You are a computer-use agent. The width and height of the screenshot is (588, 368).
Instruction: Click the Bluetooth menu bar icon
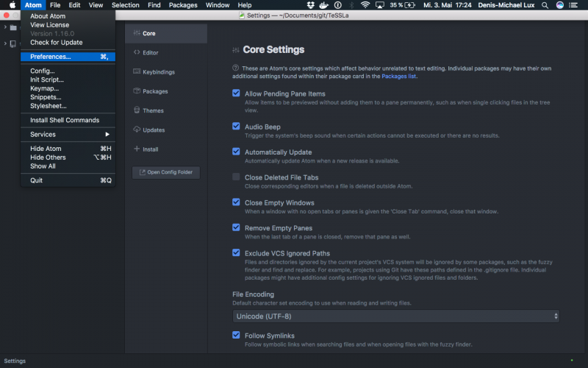pos(351,5)
